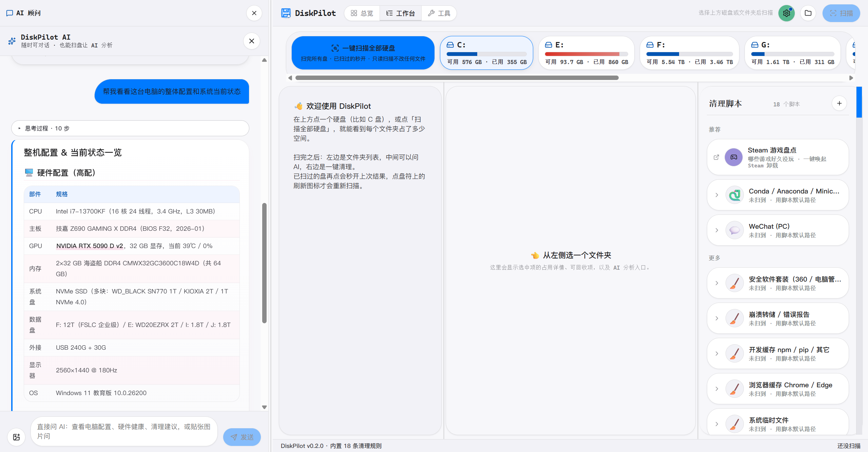The width and height of the screenshot is (868, 452).
Task: Close the DiskPilot AI chat header
Action: [252, 41]
